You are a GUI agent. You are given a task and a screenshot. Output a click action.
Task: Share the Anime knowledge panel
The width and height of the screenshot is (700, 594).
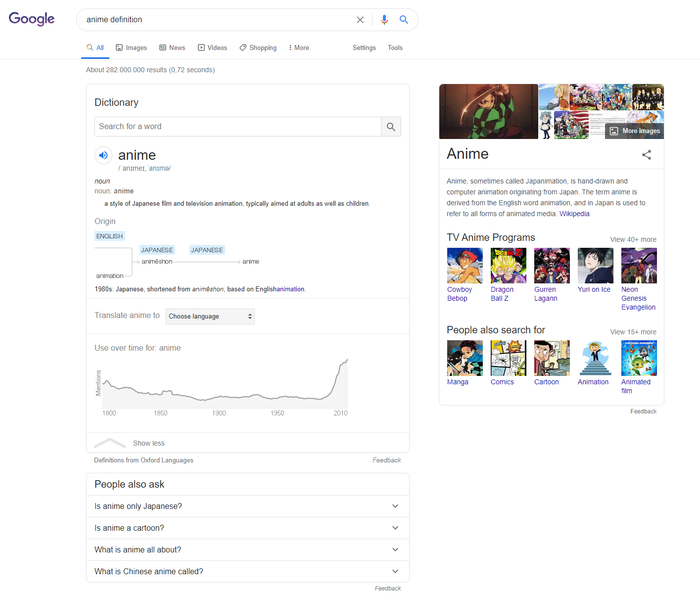click(646, 155)
